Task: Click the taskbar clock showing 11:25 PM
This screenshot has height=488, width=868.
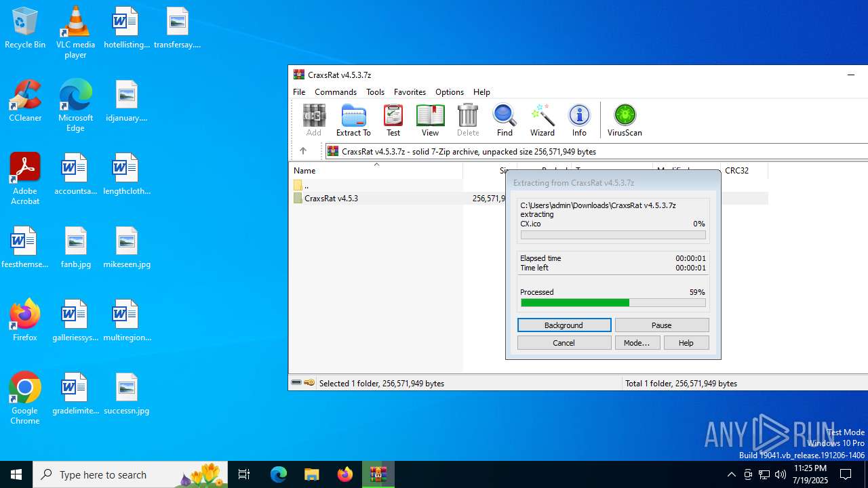Action: tap(810, 474)
